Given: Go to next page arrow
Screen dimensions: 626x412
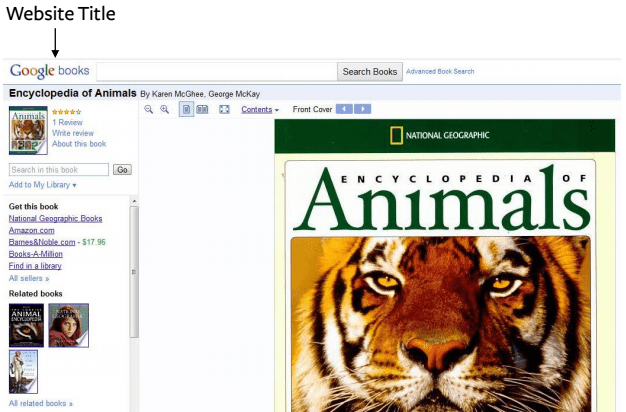Looking at the screenshot, I should [363, 109].
